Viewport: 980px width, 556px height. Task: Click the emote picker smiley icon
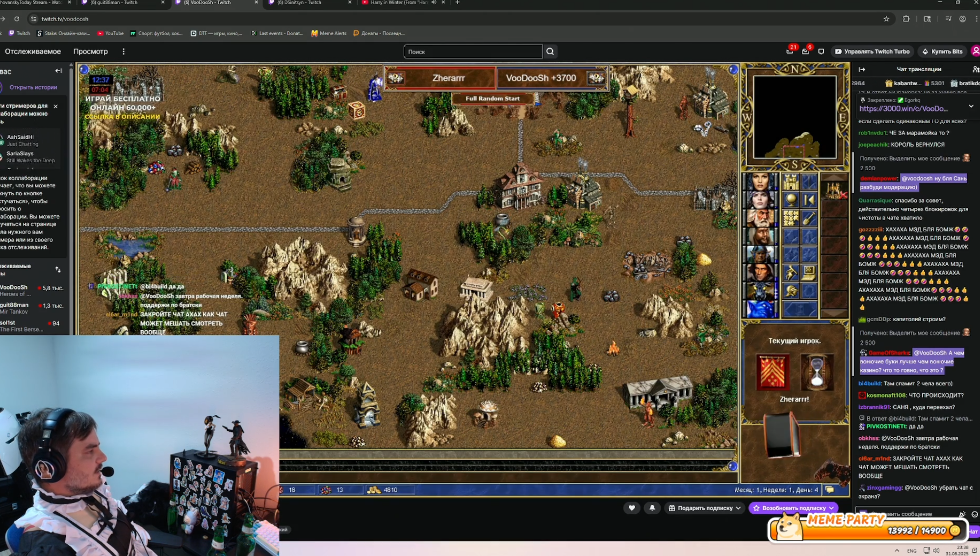coord(975,514)
